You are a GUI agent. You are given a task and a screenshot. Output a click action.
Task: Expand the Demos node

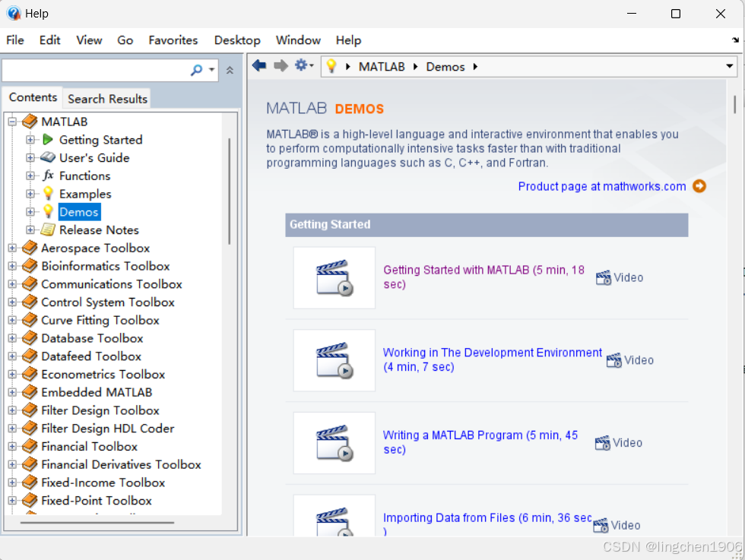[x=30, y=212]
